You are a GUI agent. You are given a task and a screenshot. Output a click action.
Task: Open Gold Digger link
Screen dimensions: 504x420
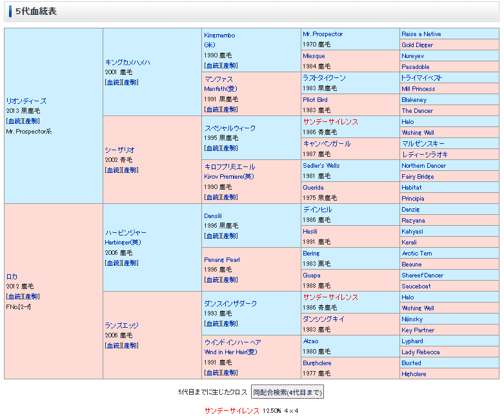click(418, 45)
